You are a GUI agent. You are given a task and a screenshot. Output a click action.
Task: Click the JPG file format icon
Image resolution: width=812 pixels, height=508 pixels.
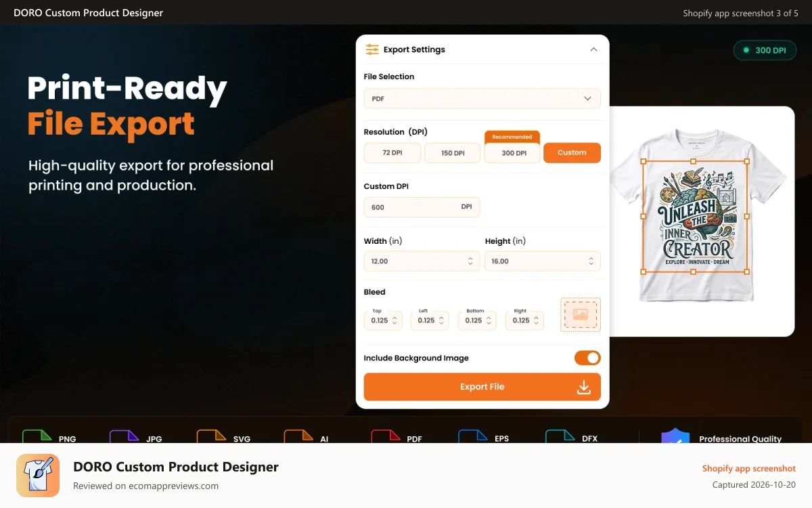[124, 436]
